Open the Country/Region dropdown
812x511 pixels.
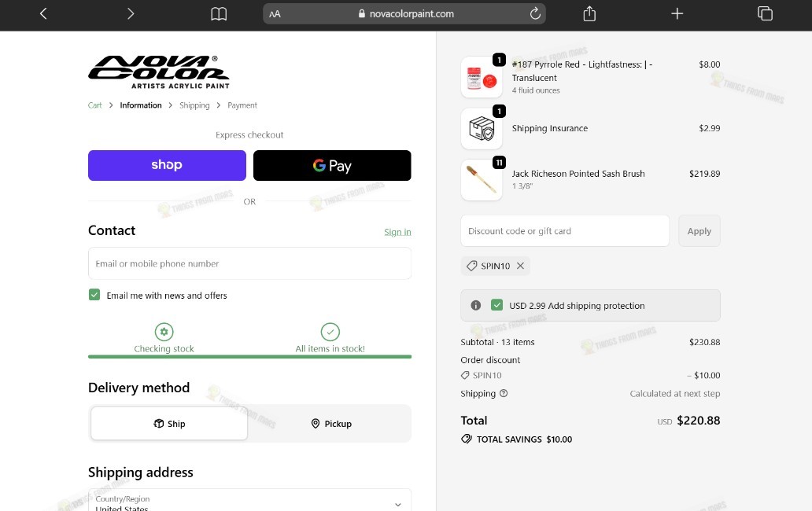coord(249,500)
